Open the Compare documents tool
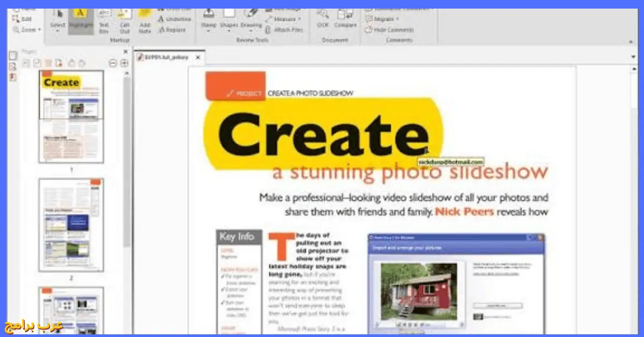This screenshot has height=337, width=644. coord(345,17)
